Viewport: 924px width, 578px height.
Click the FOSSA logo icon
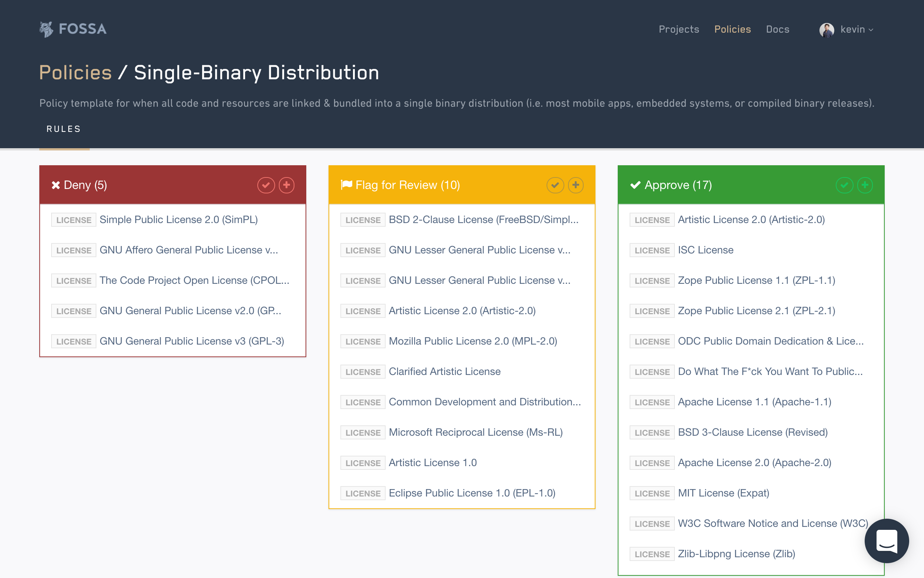[46, 29]
